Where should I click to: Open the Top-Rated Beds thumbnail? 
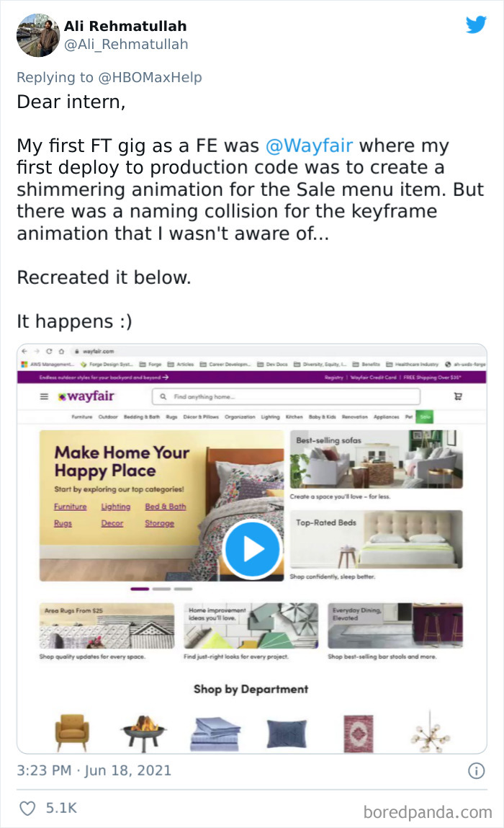(x=377, y=539)
